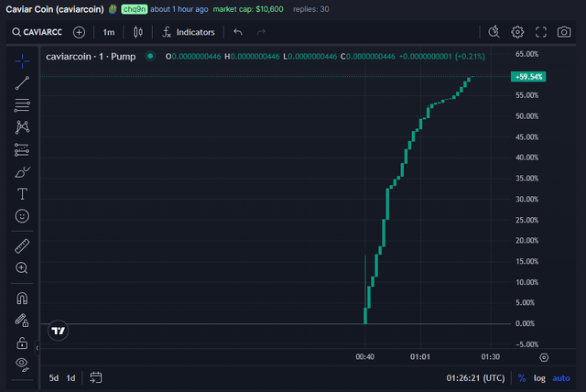
Task: Open the UTC timezone menu
Action: (x=475, y=377)
